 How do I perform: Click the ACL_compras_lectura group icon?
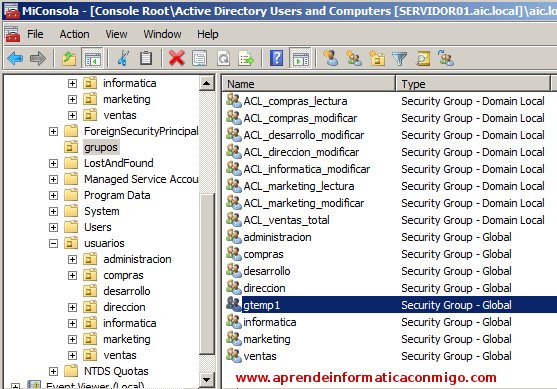[234, 100]
